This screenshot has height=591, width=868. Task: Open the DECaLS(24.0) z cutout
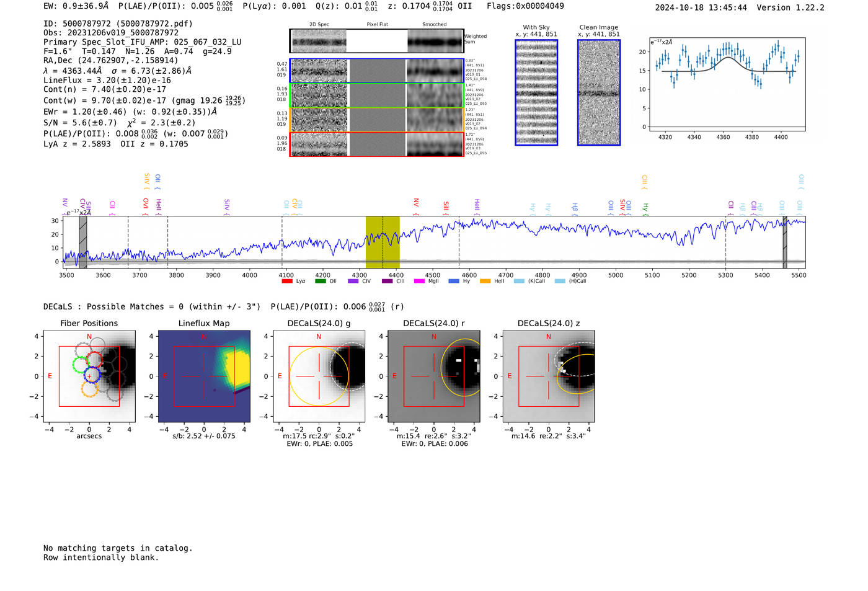549,376
